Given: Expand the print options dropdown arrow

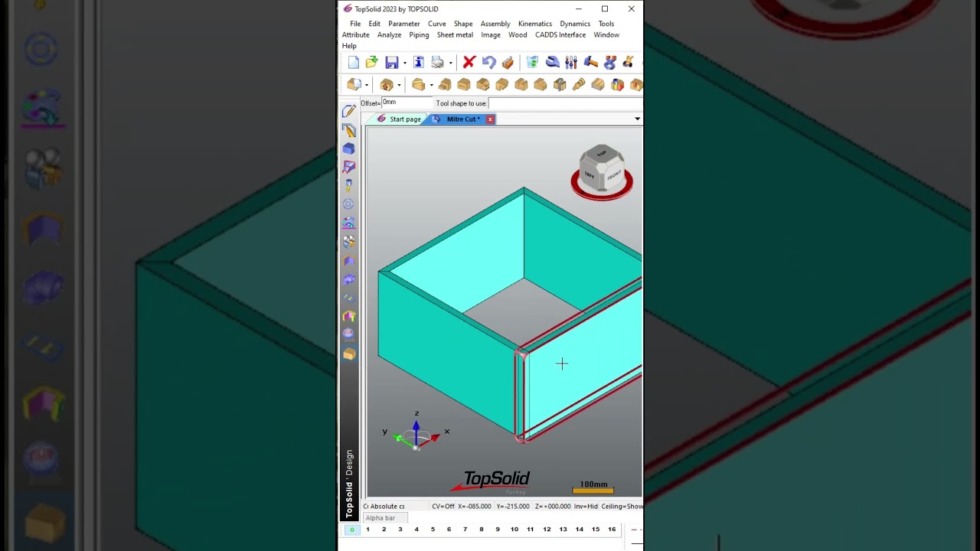Looking at the screenshot, I should click(x=450, y=63).
